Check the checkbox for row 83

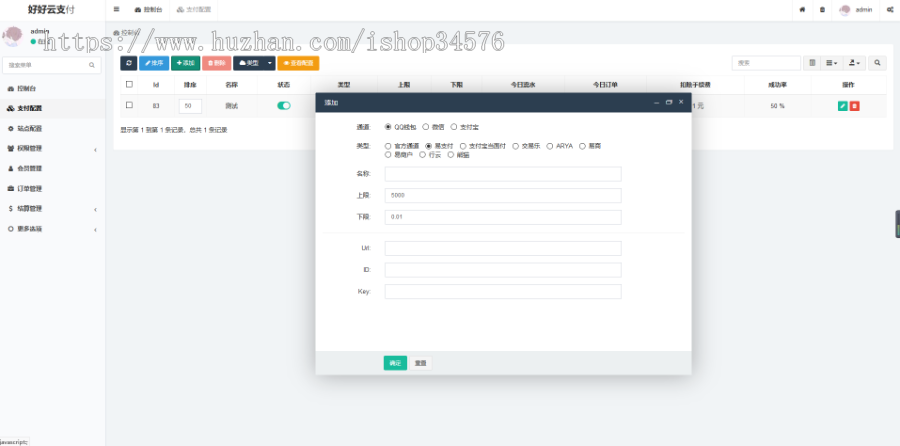[x=129, y=105]
